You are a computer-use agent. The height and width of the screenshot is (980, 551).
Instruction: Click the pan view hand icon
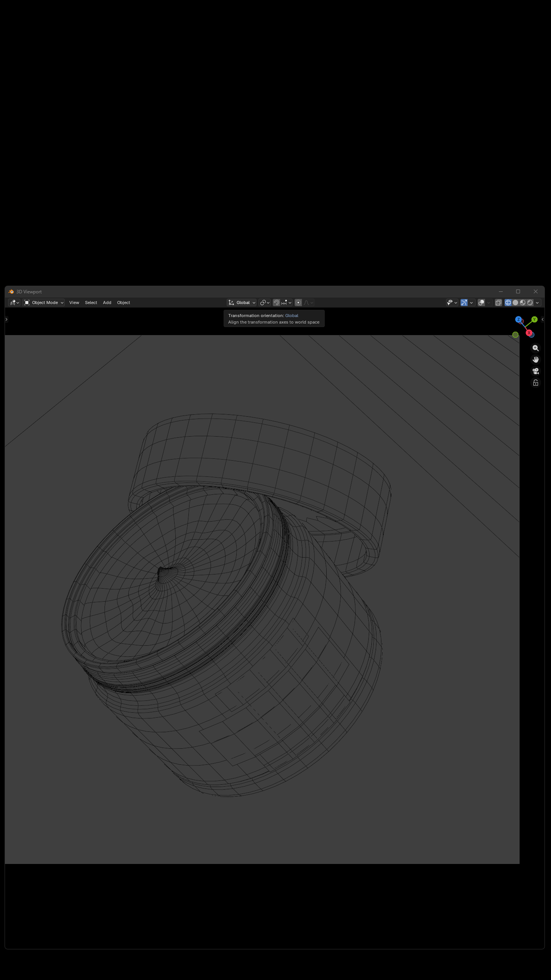click(x=536, y=360)
